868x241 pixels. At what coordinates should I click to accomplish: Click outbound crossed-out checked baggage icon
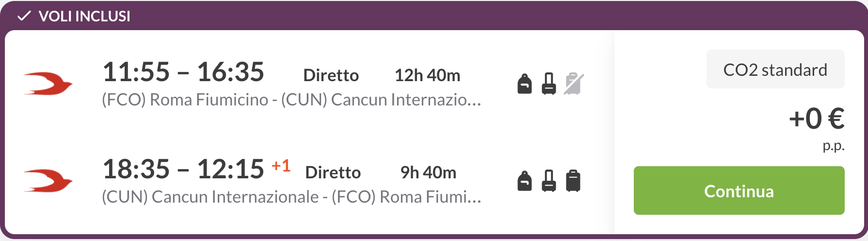[574, 84]
